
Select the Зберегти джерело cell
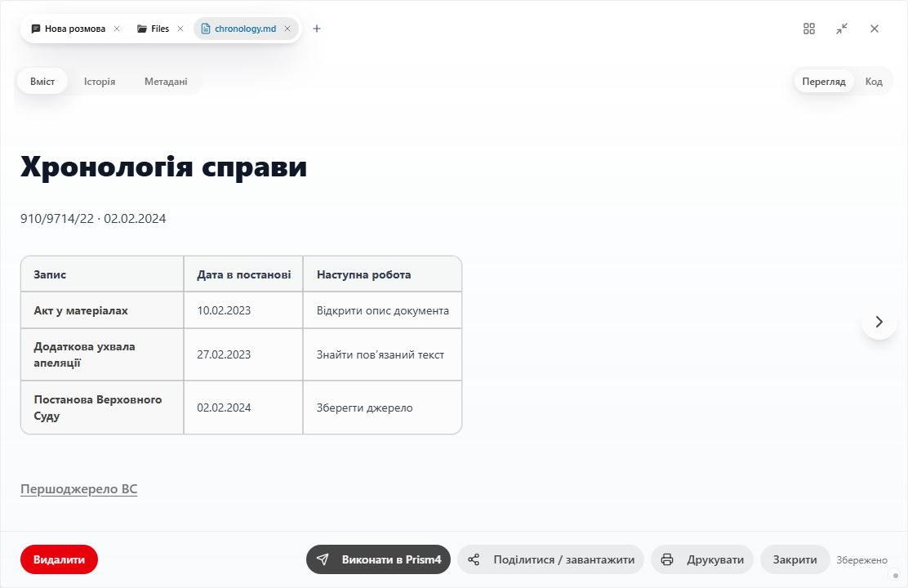click(x=382, y=408)
